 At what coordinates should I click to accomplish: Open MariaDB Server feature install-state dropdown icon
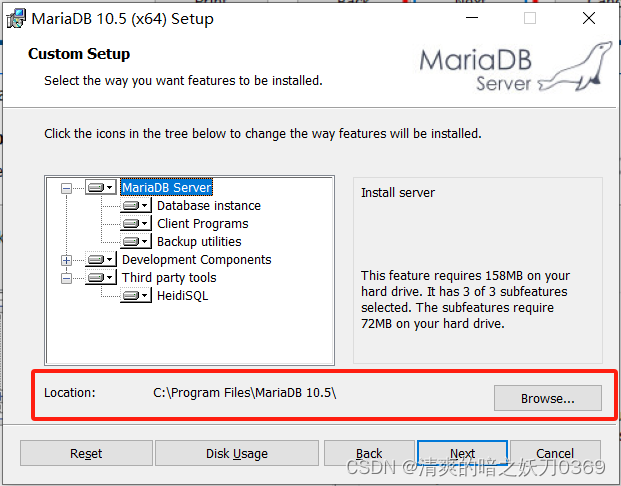click(x=101, y=187)
